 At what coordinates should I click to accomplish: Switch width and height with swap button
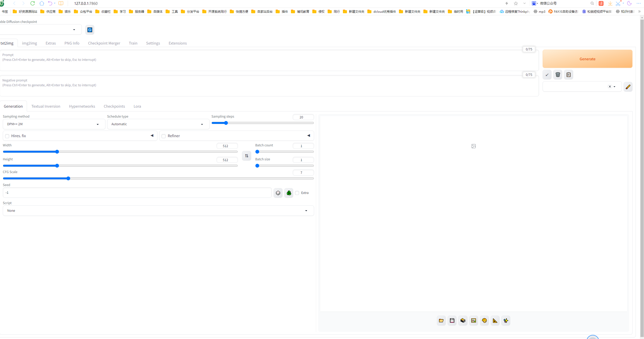click(x=246, y=156)
